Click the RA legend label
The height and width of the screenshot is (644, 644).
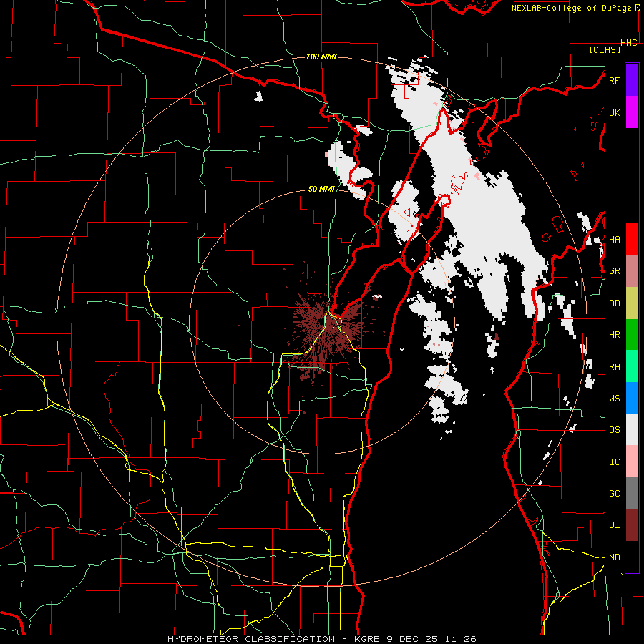[614, 366]
